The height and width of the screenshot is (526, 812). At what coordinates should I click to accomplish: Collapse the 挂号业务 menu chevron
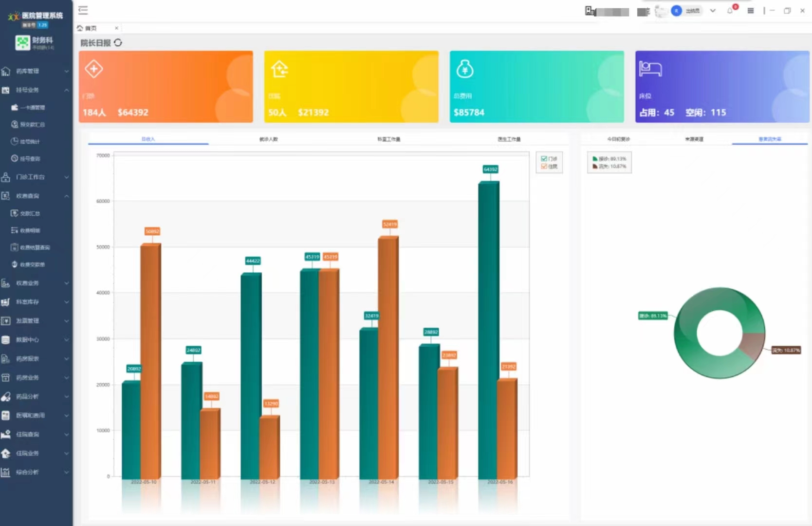[x=67, y=90]
